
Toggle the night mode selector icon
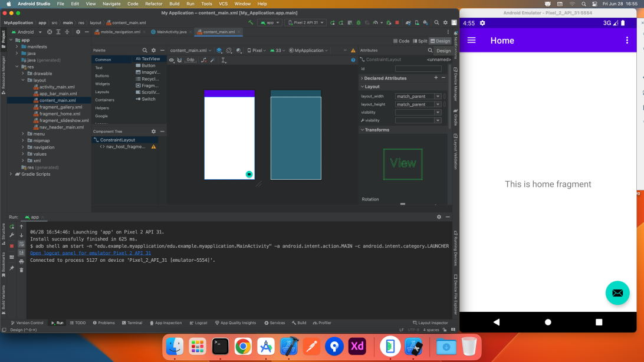(239, 51)
